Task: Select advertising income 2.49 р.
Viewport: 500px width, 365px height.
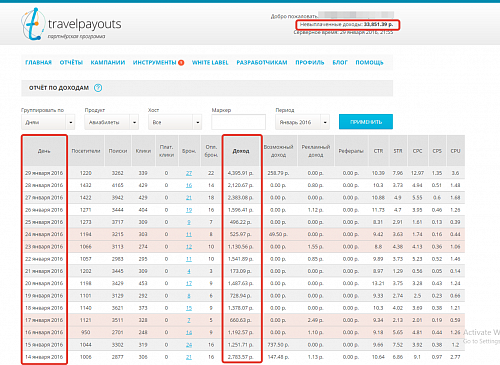Action: tap(315, 320)
